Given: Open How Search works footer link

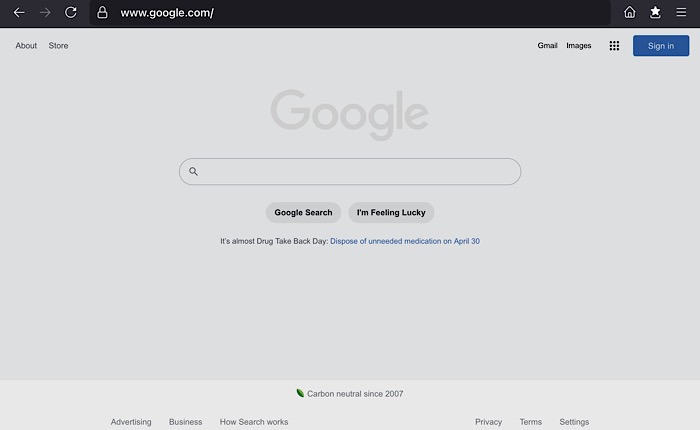Looking at the screenshot, I should coord(254,422).
